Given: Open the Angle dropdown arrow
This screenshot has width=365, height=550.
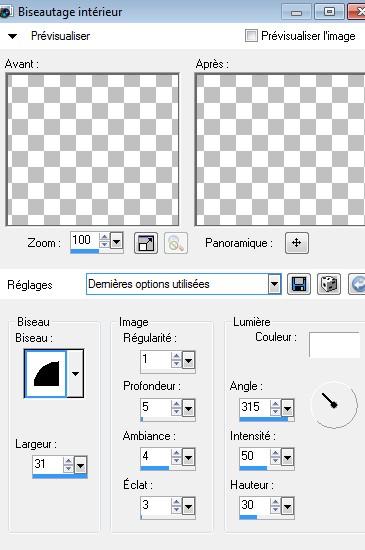Looking at the screenshot, I should tap(287, 408).
